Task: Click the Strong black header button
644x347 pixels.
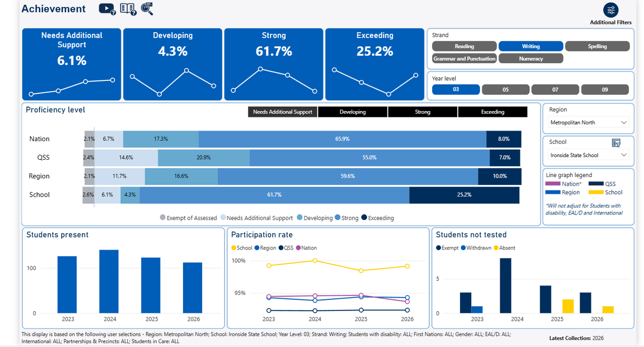Action: pos(422,112)
